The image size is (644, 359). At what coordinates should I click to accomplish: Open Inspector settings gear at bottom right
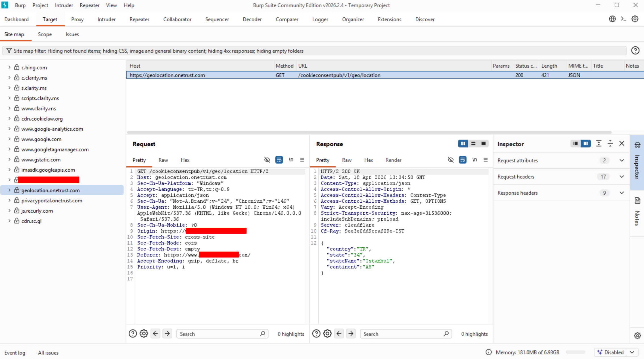[637, 336]
